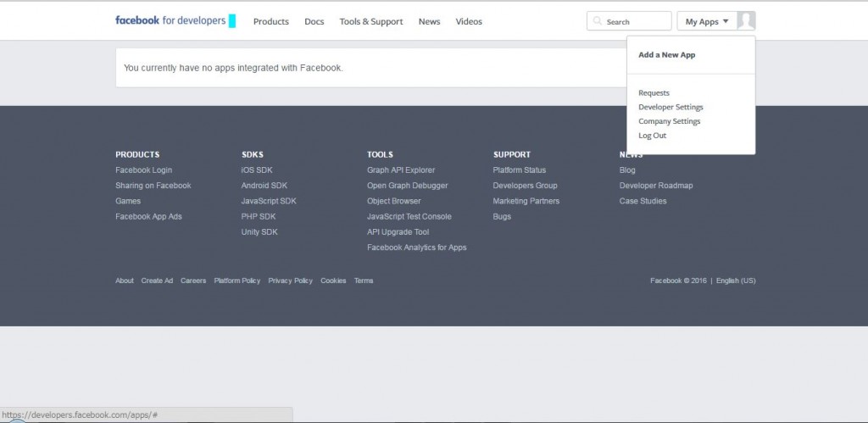Click the Cookies footer link
The height and width of the screenshot is (423, 868).
click(333, 281)
